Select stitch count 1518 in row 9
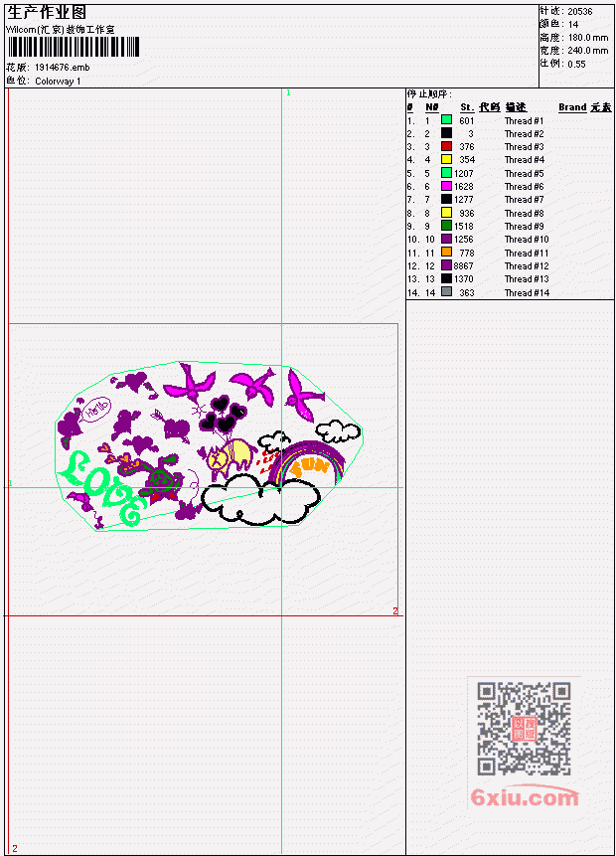The width and height of the screenshot is (616, 856). [464, 226]
